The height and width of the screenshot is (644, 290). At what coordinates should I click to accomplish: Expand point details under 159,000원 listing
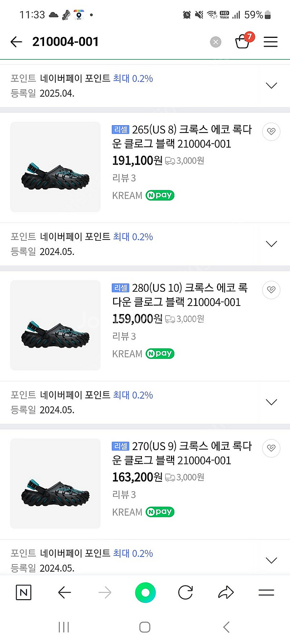click(x=271, y=402)
